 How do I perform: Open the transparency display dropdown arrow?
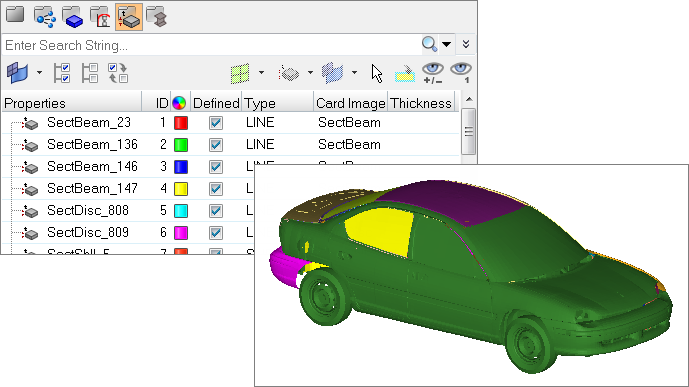coord(354,72)
